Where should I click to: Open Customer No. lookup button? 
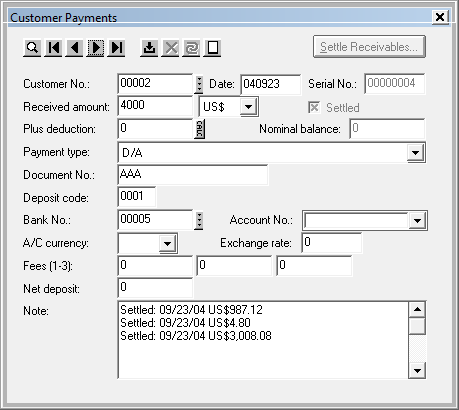(199, 84)
